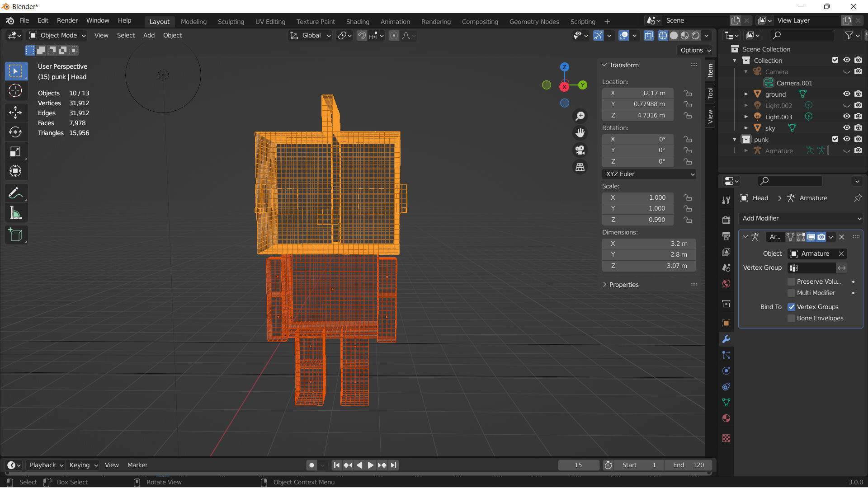Click the Marker timeline menu
This screenshot has height=488, width=868.
click(137, 465)
